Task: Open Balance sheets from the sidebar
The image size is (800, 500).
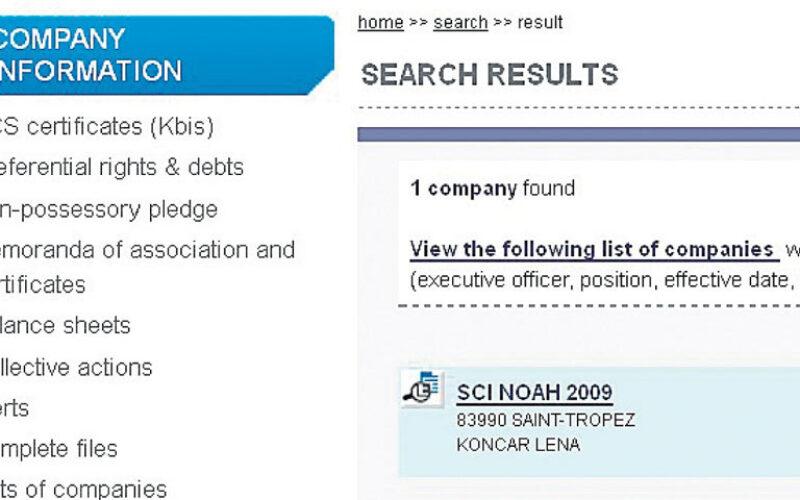Action: pos(65,325)
